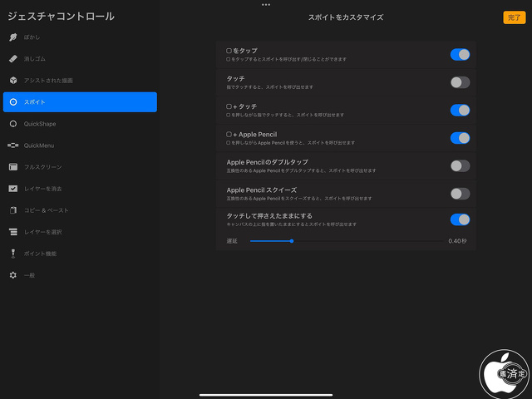Disable the □をタップ toggle
This screenshot has width=532, height=399.
pyautogui.click(x=460, y=55)
